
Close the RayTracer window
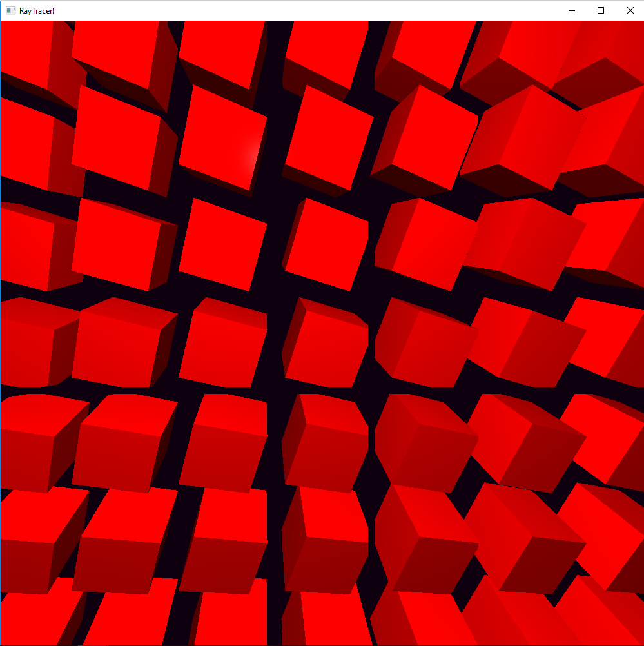pyautogui.click(x=630, y=10)
